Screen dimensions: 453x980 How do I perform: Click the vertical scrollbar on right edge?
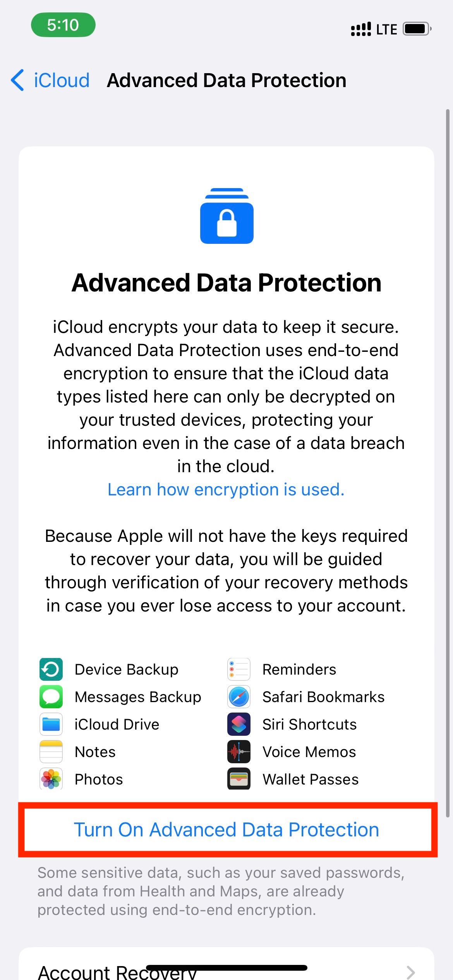(x=448, y=464)
